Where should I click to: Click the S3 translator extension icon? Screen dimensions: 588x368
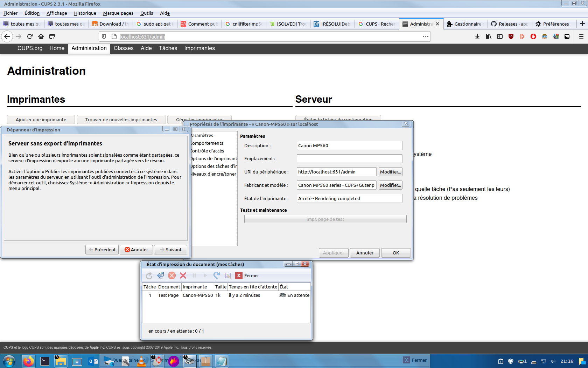(556, 36)
